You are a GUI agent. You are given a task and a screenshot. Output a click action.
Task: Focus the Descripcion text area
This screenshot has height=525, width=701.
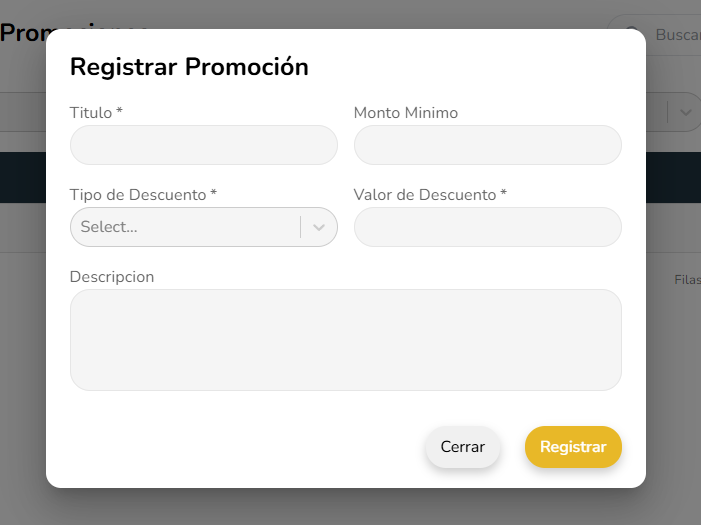point(345,340)
